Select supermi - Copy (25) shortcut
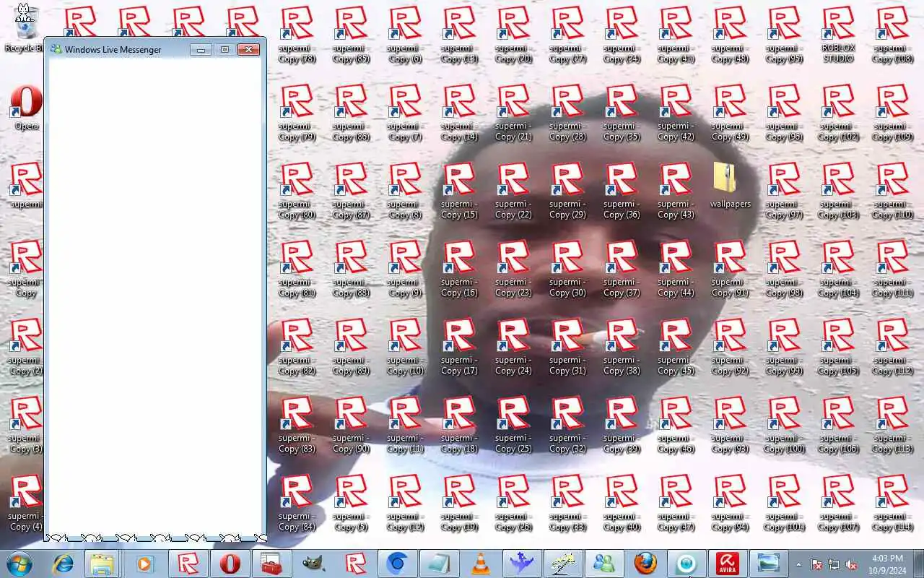 [x=514, y=424]
